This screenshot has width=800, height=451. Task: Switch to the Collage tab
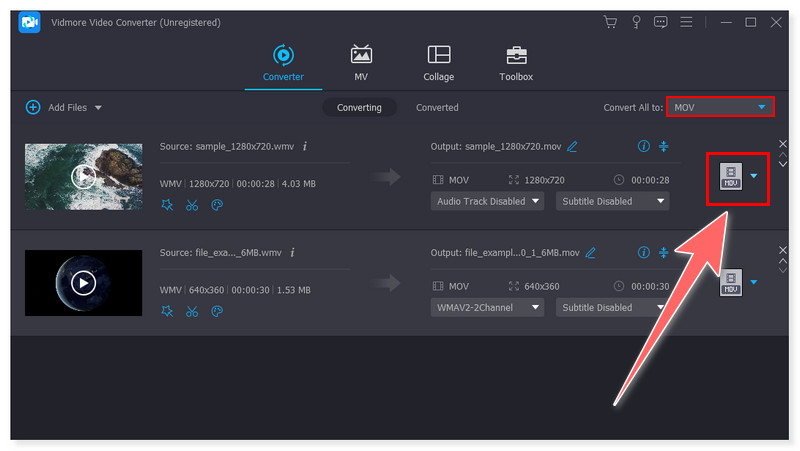point(438,62)
